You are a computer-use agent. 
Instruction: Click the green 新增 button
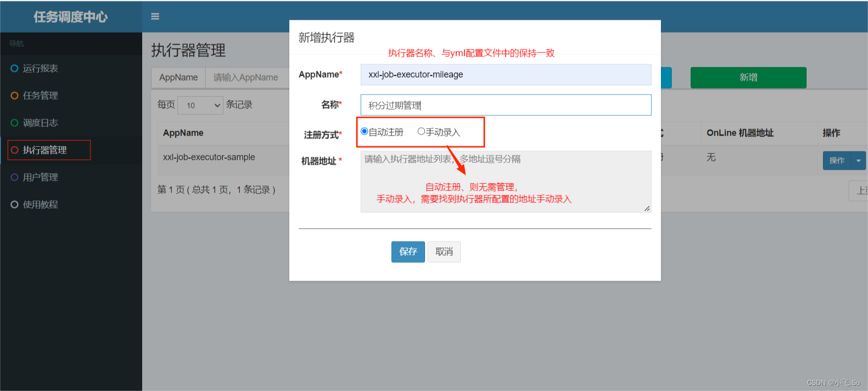click(749, 78)
